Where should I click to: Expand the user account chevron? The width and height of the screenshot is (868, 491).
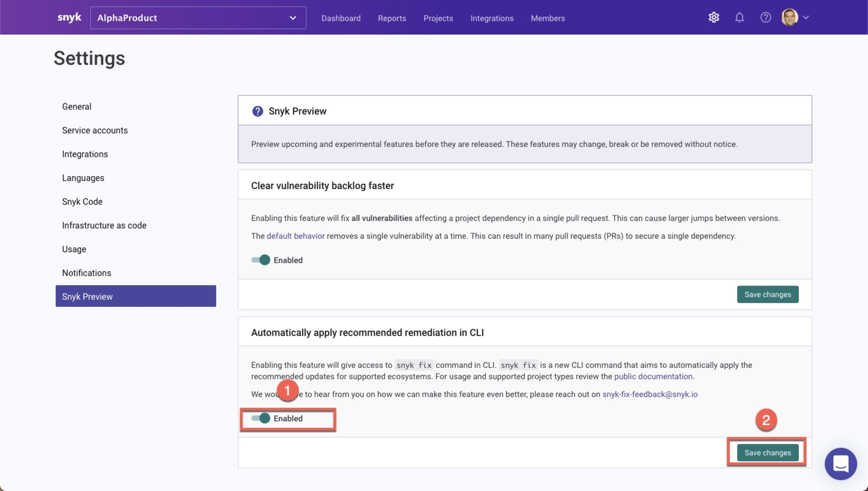click(x=806, y=17)
